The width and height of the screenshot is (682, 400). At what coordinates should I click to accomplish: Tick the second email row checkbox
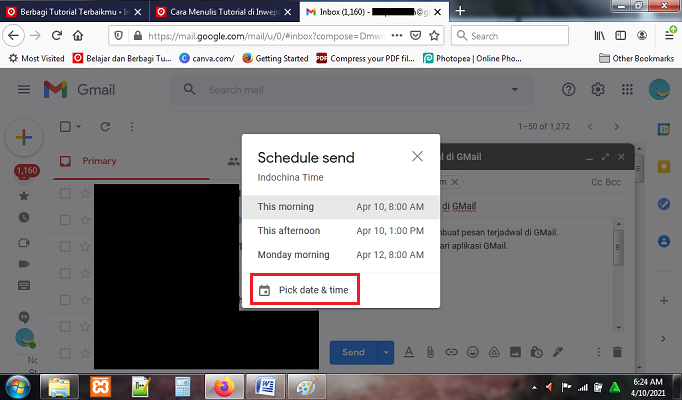pyautogui.click(x=65, y=220)
